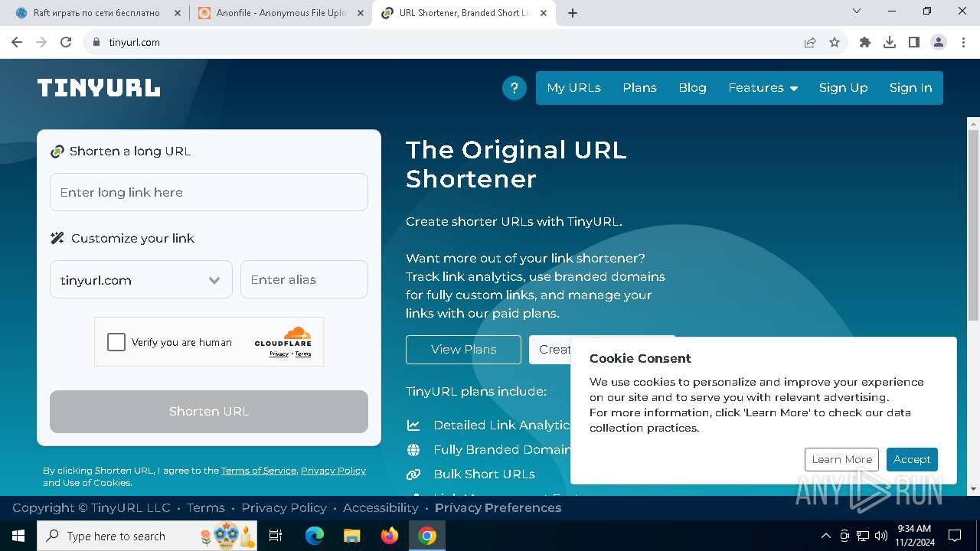
Task: Click the Enter alias field
Action: tap(304, 279)
